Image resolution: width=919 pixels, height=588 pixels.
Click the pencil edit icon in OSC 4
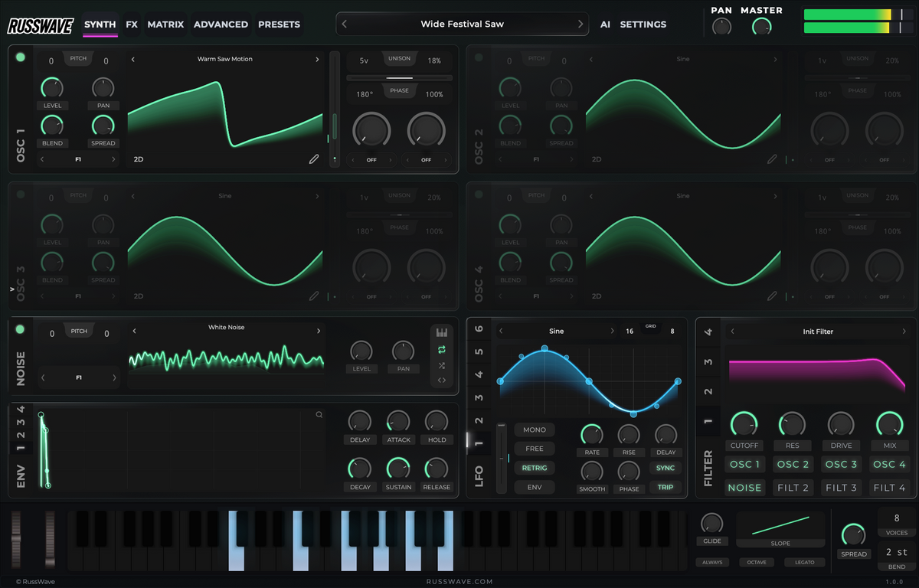point(772,296)
